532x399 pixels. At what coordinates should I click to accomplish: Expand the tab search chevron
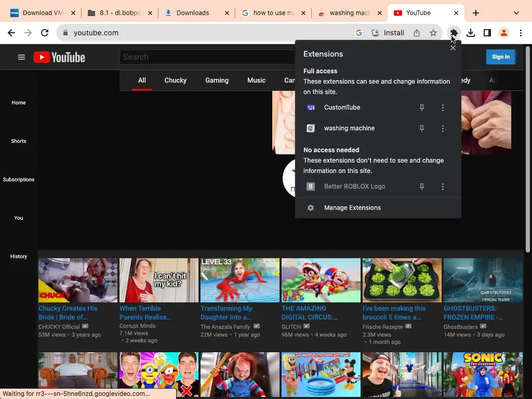point(516,13)
